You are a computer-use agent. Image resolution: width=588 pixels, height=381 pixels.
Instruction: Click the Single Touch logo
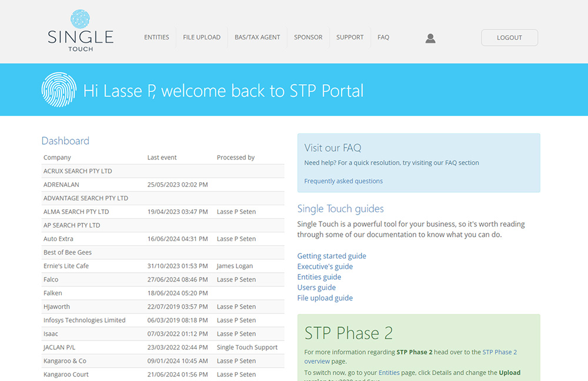81,31
